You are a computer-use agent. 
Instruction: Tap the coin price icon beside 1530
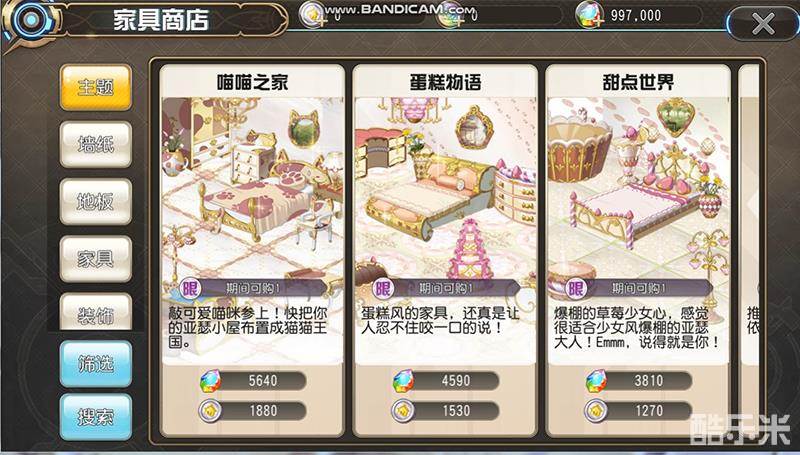[403, 411]
